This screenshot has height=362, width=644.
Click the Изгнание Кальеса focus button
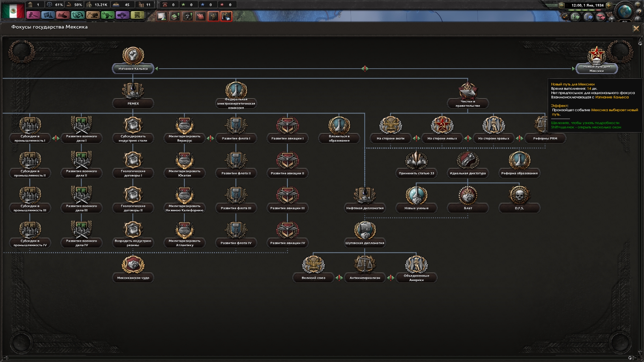point(133,69)
